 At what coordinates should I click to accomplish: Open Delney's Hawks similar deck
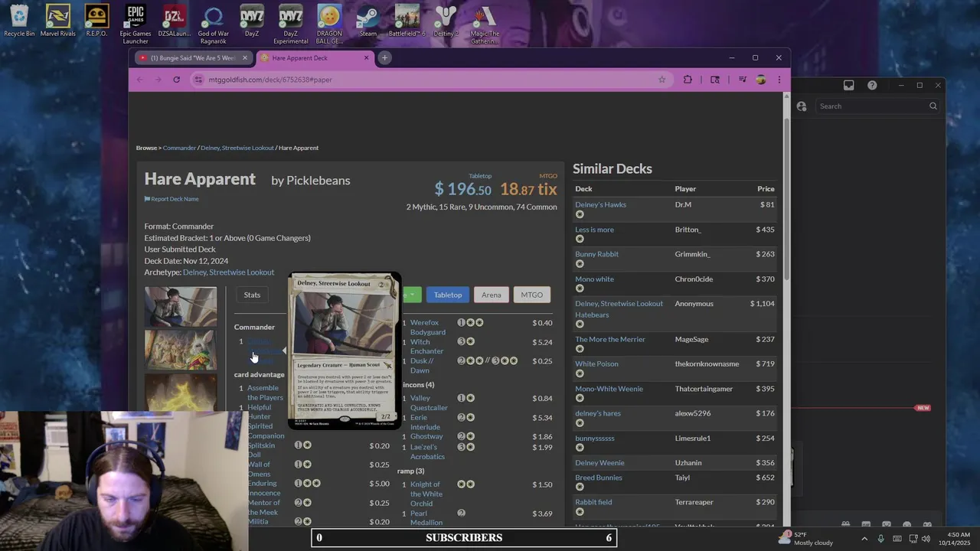(600, 204)
